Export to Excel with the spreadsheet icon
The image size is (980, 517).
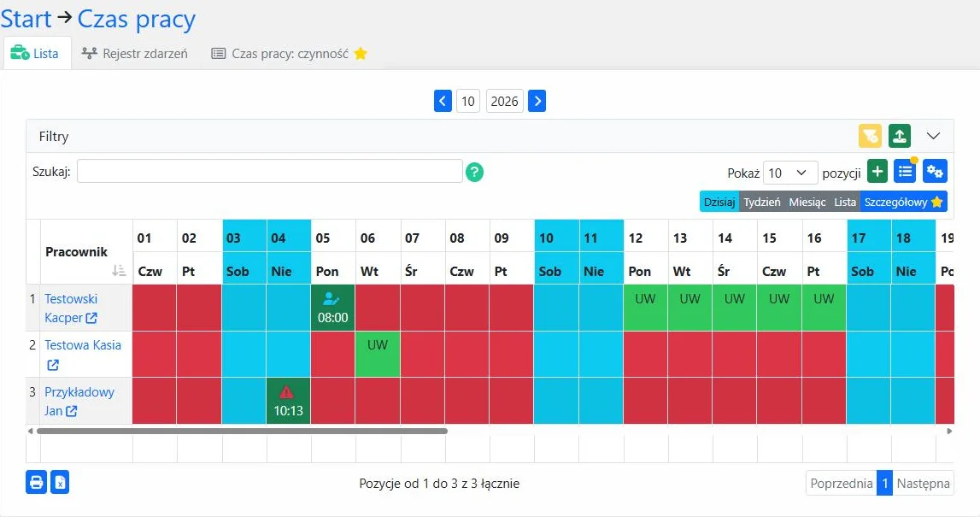(x=60, y=483)
